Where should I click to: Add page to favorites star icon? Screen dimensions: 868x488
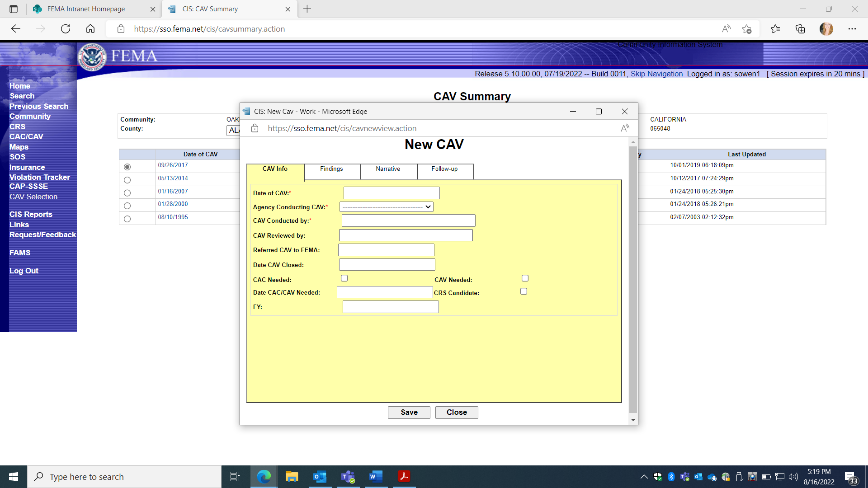(746, 29)
